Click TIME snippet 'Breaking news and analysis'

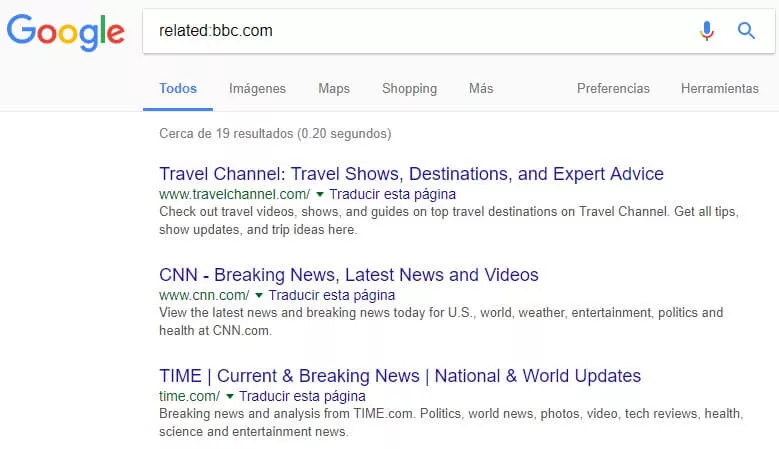451,422
